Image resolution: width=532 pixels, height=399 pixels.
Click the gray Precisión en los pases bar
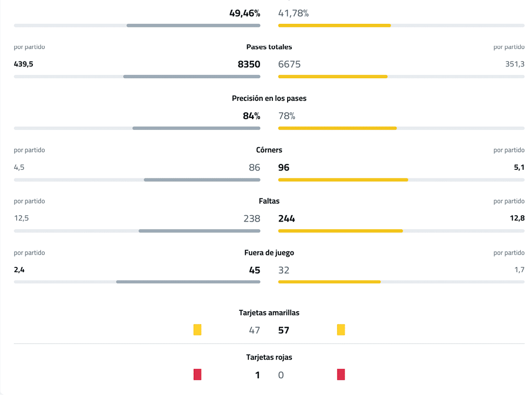[196, 128]
